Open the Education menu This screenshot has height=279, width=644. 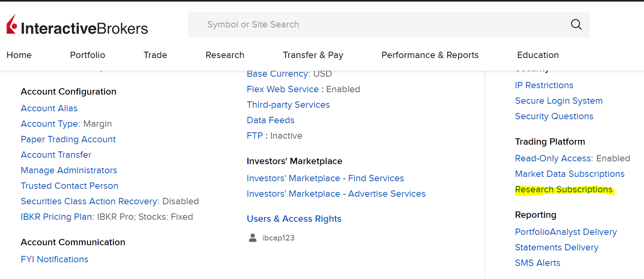(x=537, y=55)
